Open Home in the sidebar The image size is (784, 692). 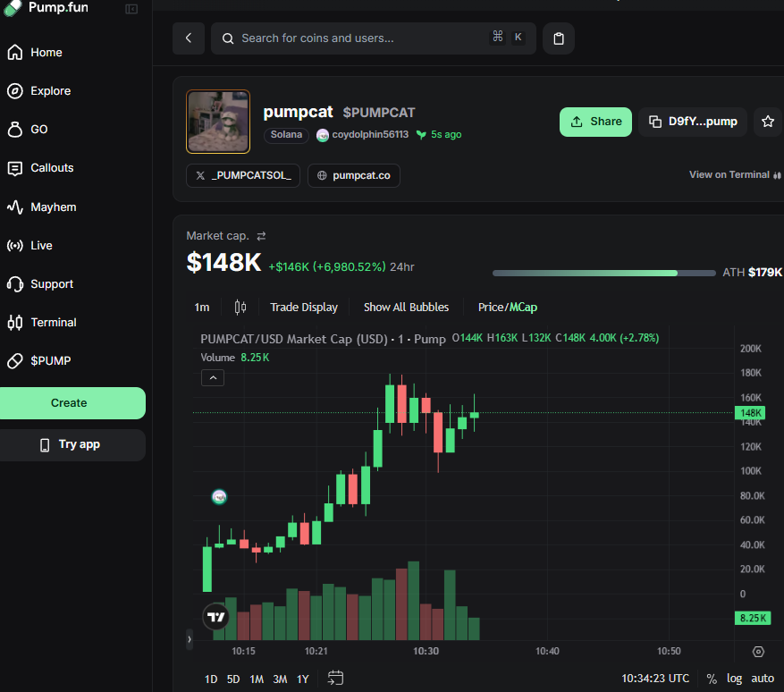coord(35,53)
